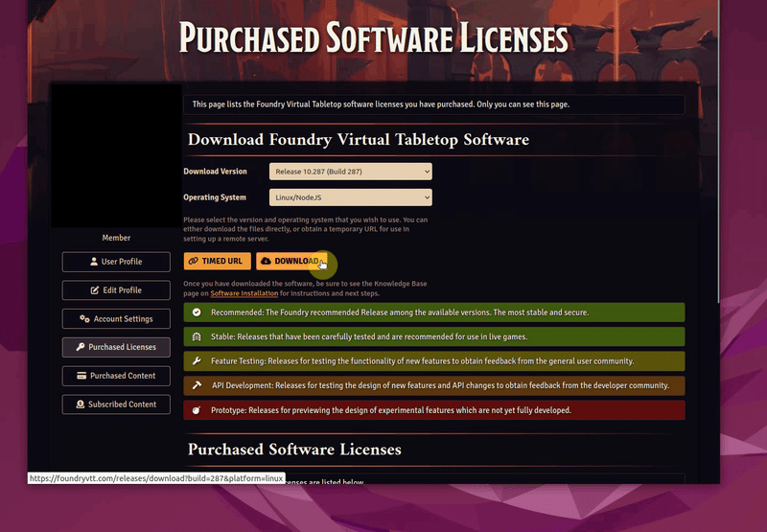The height and width of the screenshot is (532, 767).
Task: Open Account Settings in the sidebar
Action: (116, 319)
